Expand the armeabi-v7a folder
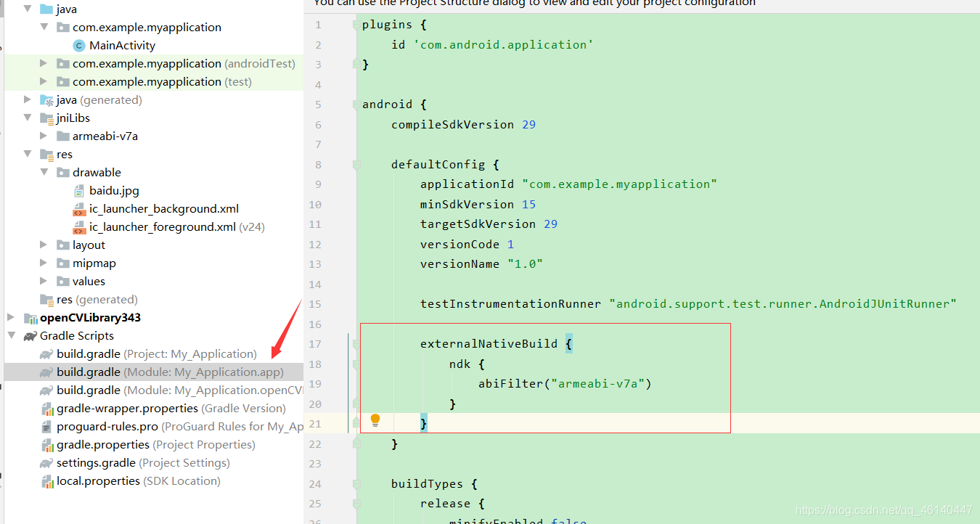The image size is (980, 524). click(x=44, y=136)
